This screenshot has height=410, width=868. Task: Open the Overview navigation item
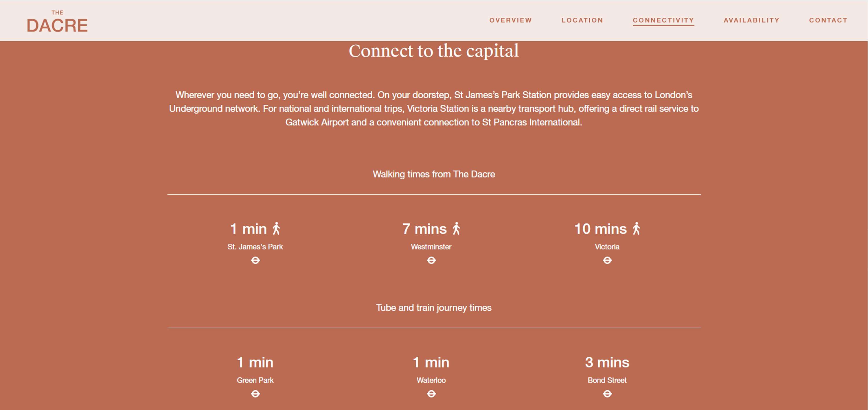(510, 20)
